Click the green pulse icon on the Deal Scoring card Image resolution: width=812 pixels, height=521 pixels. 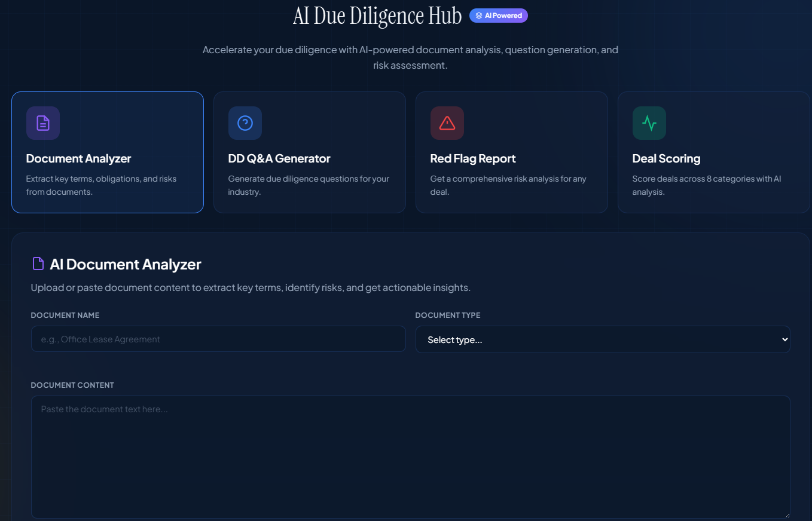click(x=649, y=123)
